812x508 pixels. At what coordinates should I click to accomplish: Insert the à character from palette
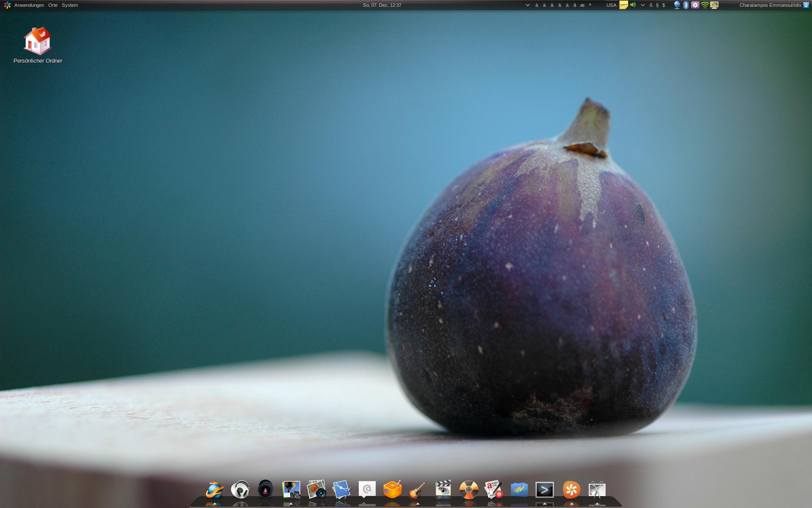544,5
